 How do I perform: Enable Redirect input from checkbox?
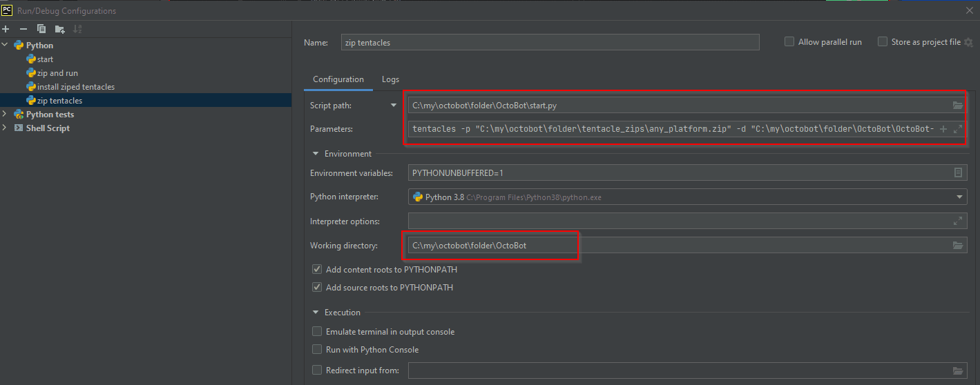[317, 370]
